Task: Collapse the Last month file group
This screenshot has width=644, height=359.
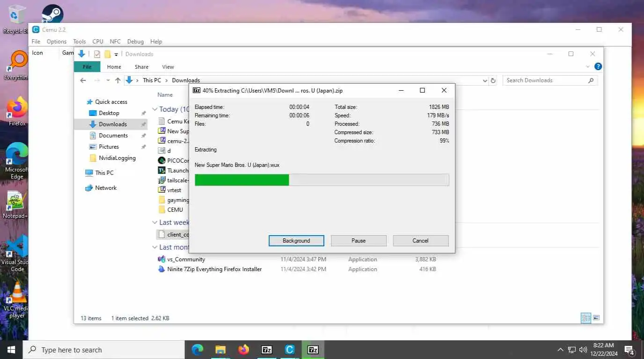Action: pyautogui.click(x=155, y=247)
